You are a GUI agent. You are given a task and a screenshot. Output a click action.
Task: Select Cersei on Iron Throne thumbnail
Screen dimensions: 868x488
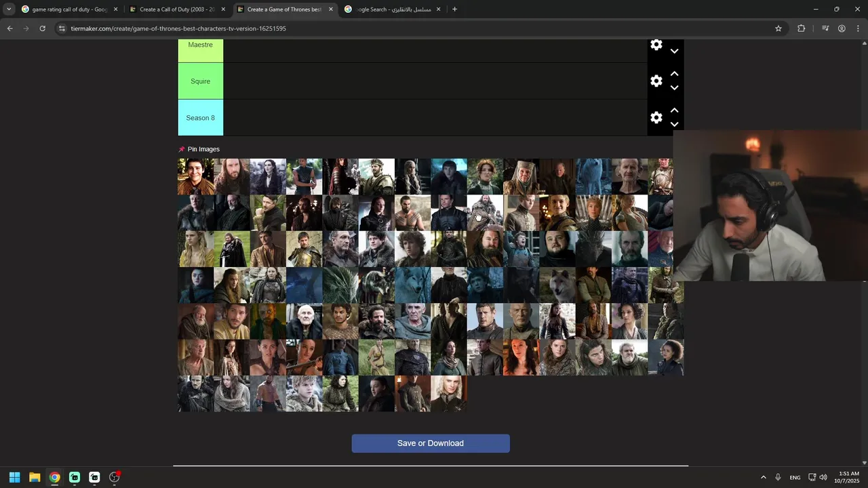coord(593,213)
